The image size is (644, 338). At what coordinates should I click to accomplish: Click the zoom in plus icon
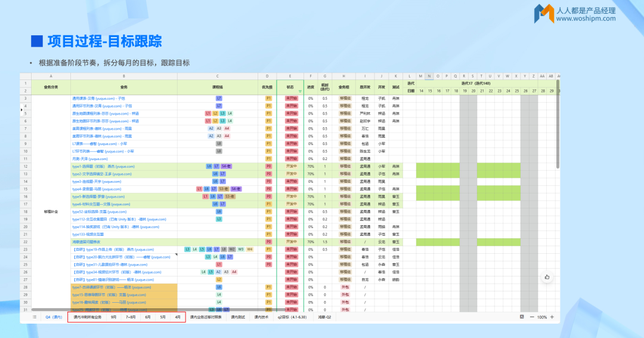tap(552, 317)
